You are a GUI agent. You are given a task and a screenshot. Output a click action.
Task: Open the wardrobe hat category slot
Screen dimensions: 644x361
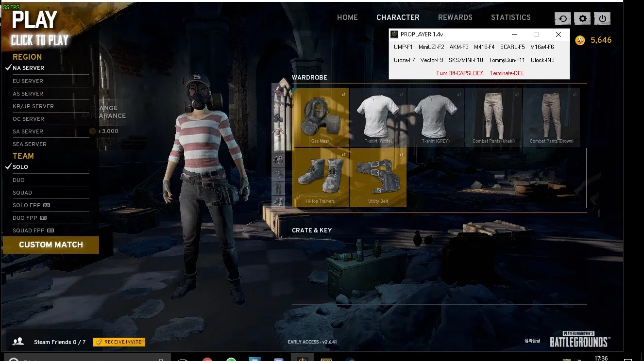click(278, 90)
